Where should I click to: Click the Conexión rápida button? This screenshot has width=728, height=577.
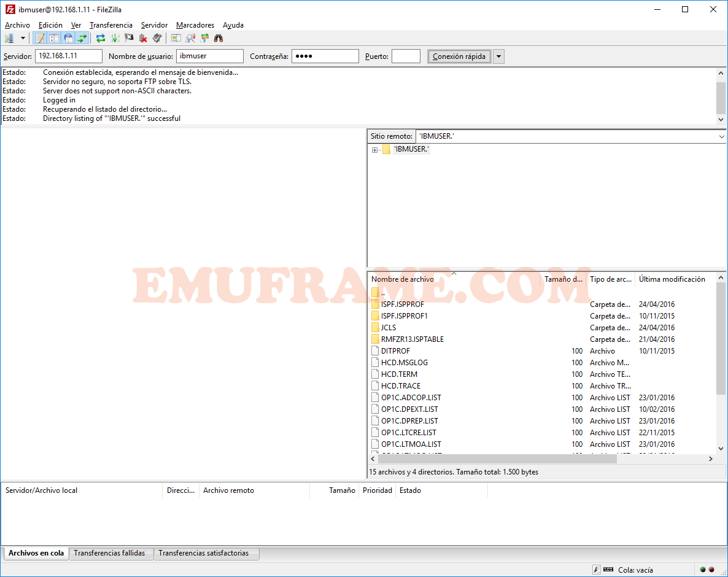(x=459, y=56)
